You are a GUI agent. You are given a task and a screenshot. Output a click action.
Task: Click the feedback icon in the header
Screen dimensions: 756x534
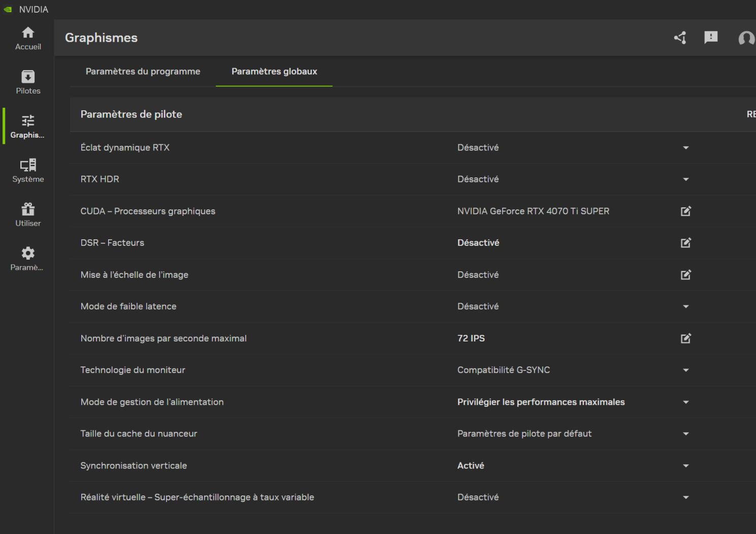click(711, 38)
